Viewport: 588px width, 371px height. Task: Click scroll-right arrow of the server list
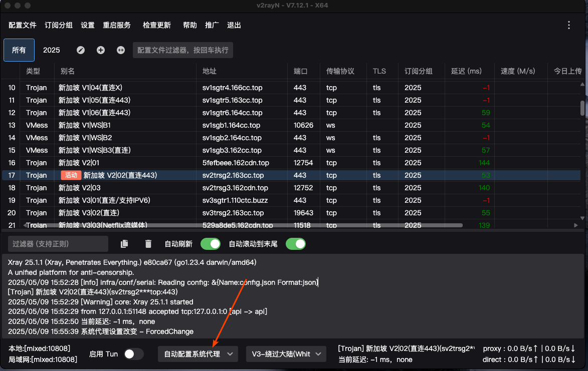(x=576, y=225)
